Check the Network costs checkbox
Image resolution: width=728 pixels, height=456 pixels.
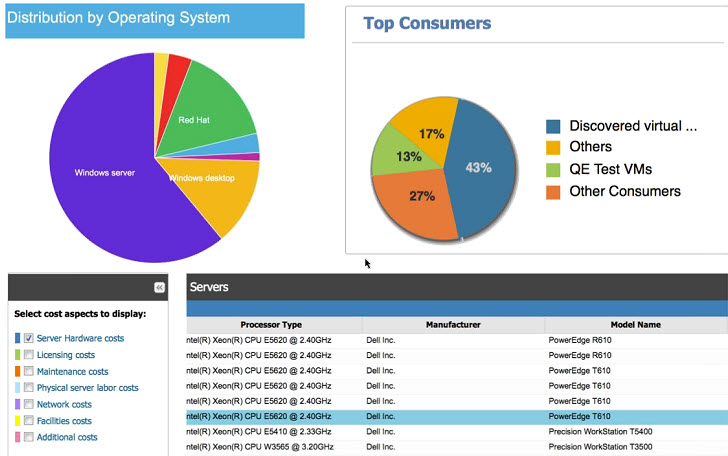pyautogui.click(x=29, y=404)
